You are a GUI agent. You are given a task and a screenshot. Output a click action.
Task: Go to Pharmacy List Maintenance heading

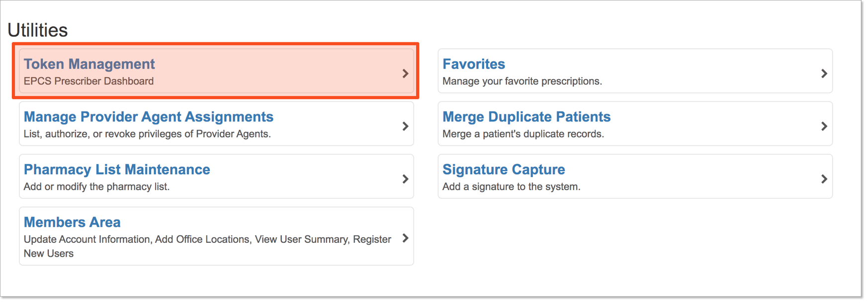coord(117,169)
